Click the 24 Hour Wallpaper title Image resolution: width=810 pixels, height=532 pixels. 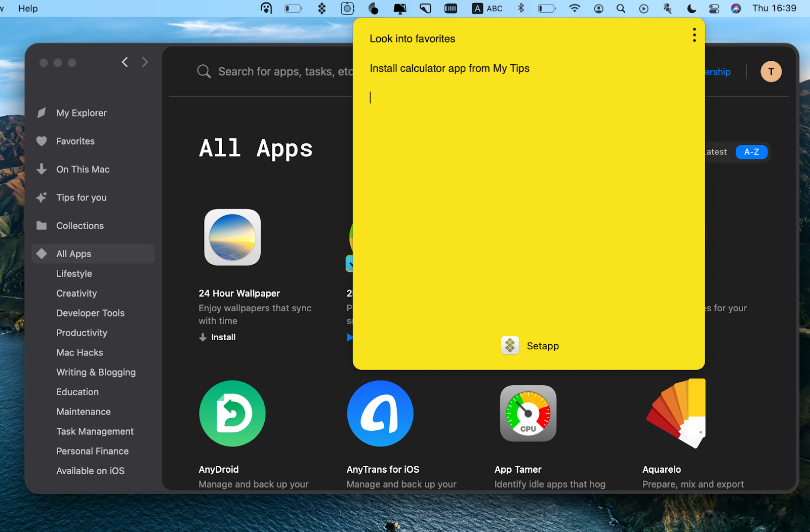tap(239, 293)
